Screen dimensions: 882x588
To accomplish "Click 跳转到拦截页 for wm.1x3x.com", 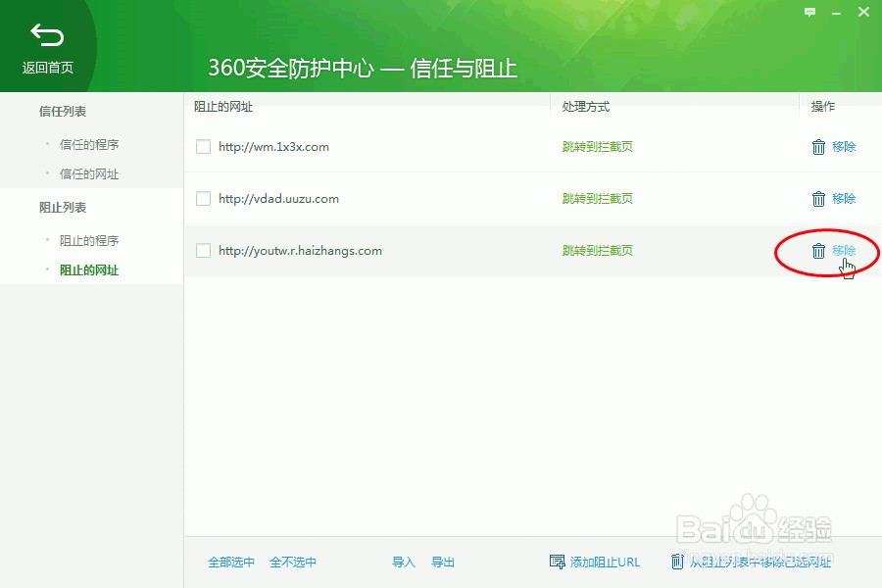I will click(598, 147).
